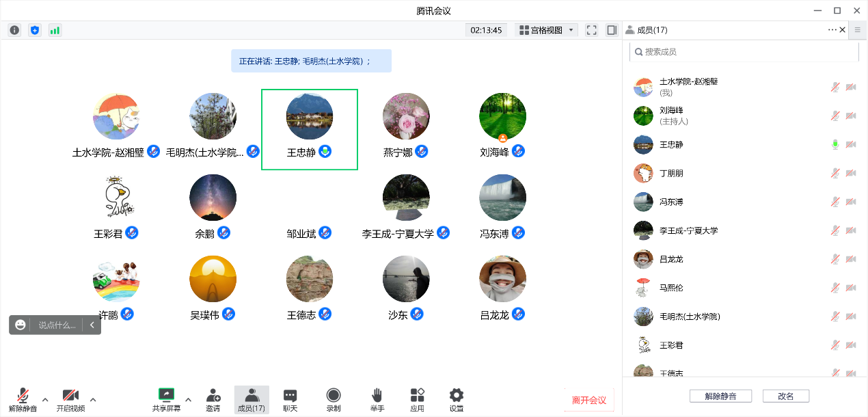Click the blue security shield icon
Screen dimensions: 868x417
35,30
